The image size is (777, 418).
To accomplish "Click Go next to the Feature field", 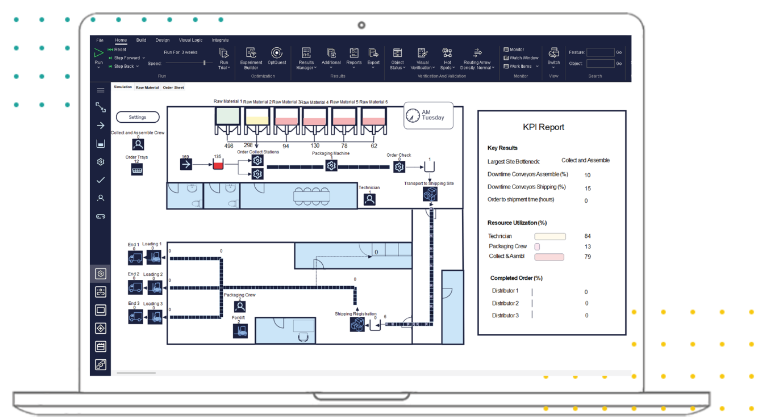I will pyautogui.click(x=619, y=52).
